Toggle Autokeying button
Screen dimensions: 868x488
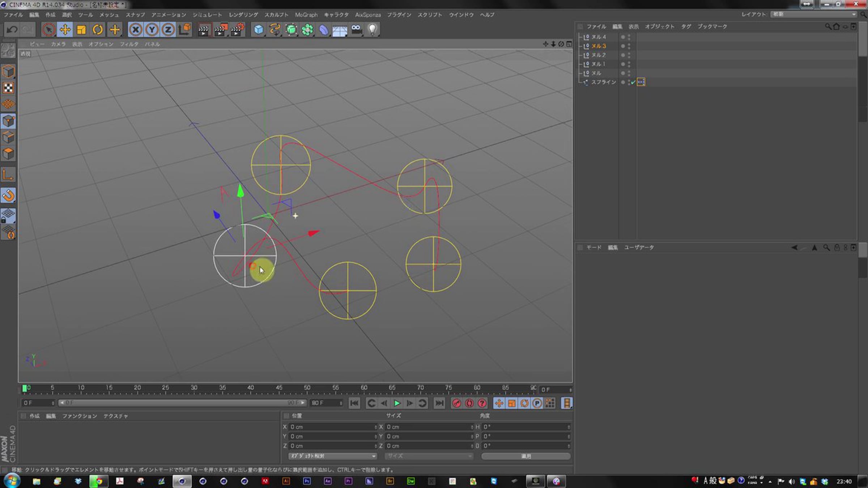click(469, 403)
